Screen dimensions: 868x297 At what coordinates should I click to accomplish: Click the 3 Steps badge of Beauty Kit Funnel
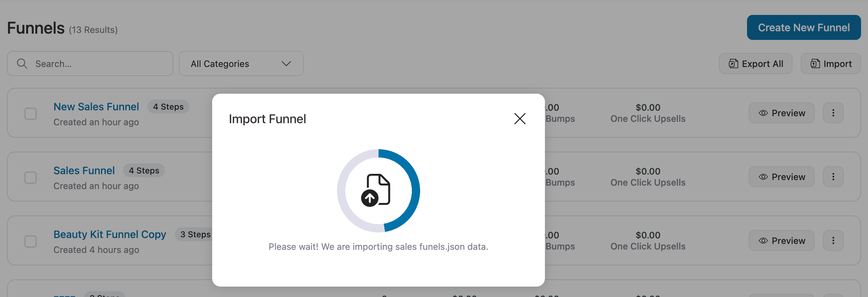(x=194, y=234)
